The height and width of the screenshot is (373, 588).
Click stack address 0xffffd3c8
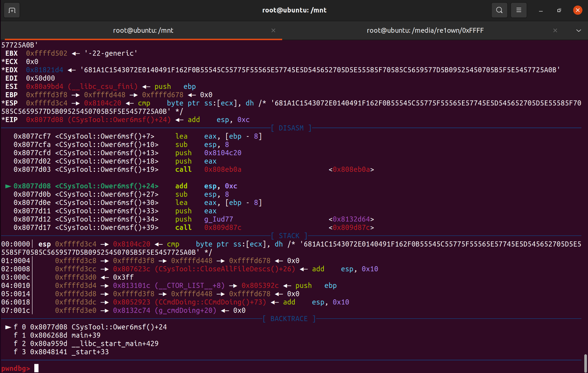point(76,261)
